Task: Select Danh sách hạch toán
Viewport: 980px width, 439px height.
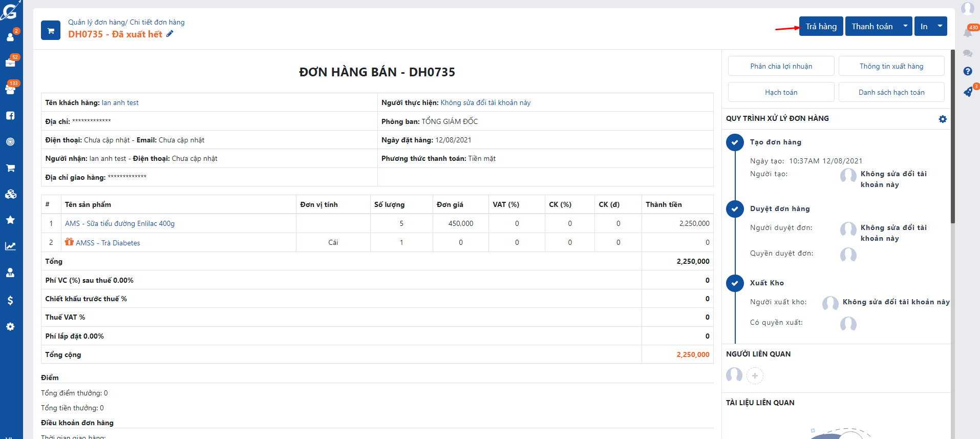Action: coord(891,92)
